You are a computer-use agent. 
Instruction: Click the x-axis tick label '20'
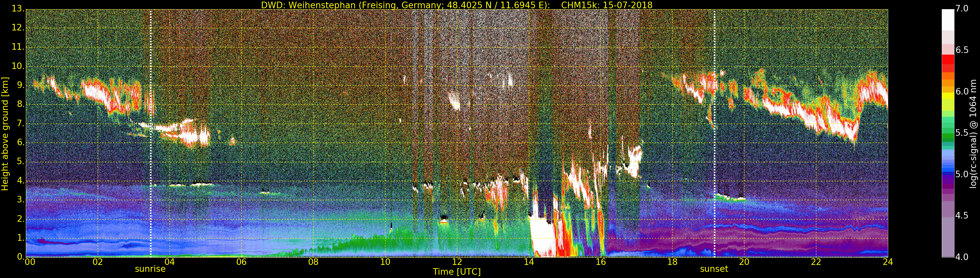[x=744, y=262]
